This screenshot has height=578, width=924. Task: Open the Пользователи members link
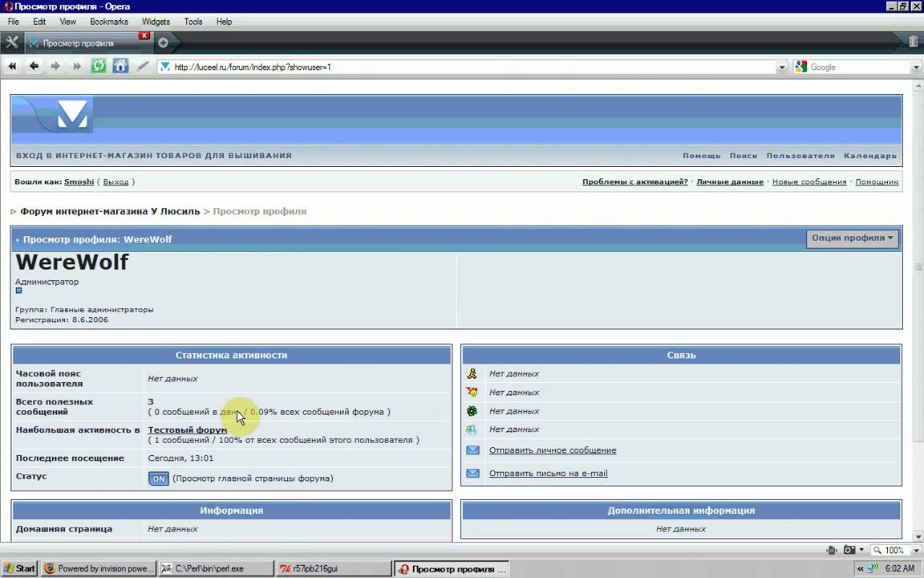tap(800, 156)
